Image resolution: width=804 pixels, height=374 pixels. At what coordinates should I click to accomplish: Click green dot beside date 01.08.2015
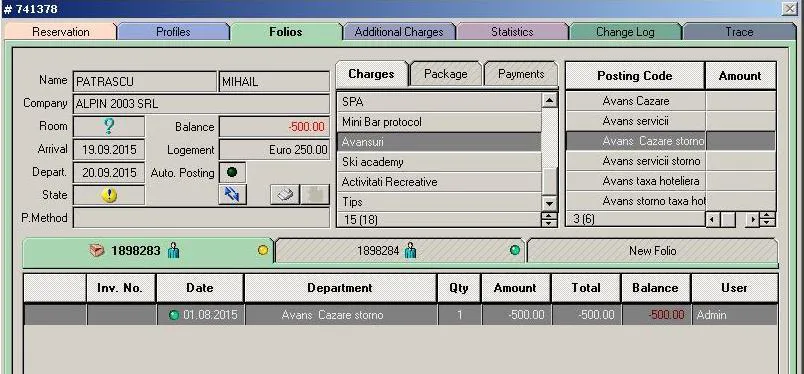(x=174, y=315)
